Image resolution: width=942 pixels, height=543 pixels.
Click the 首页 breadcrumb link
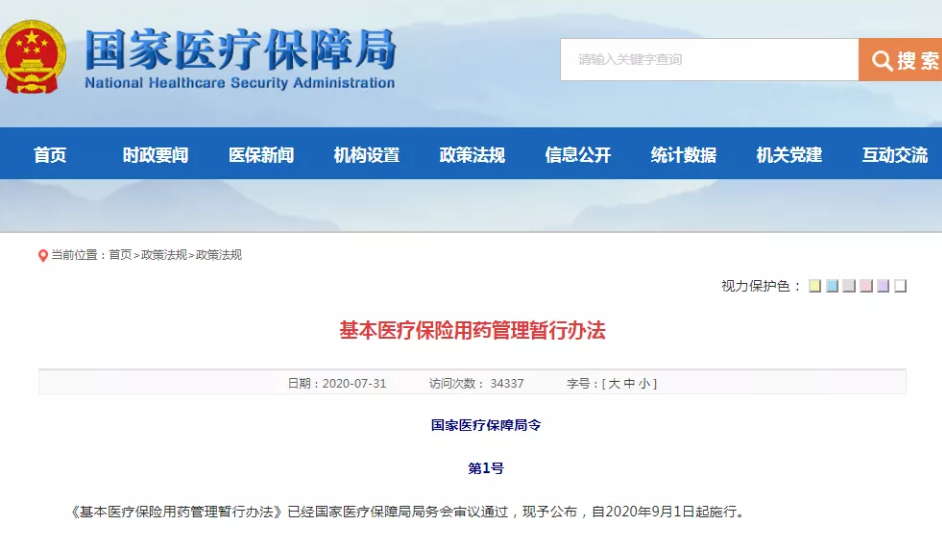(120, 255)
